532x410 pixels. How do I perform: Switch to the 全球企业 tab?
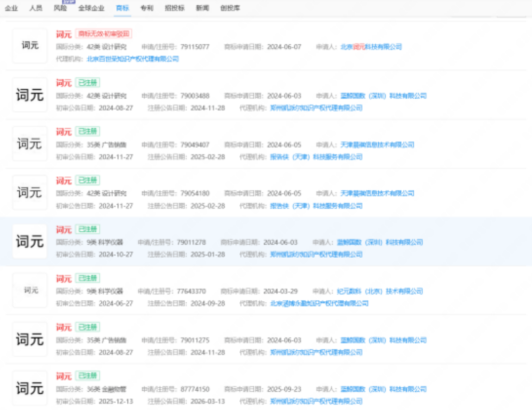91,8
